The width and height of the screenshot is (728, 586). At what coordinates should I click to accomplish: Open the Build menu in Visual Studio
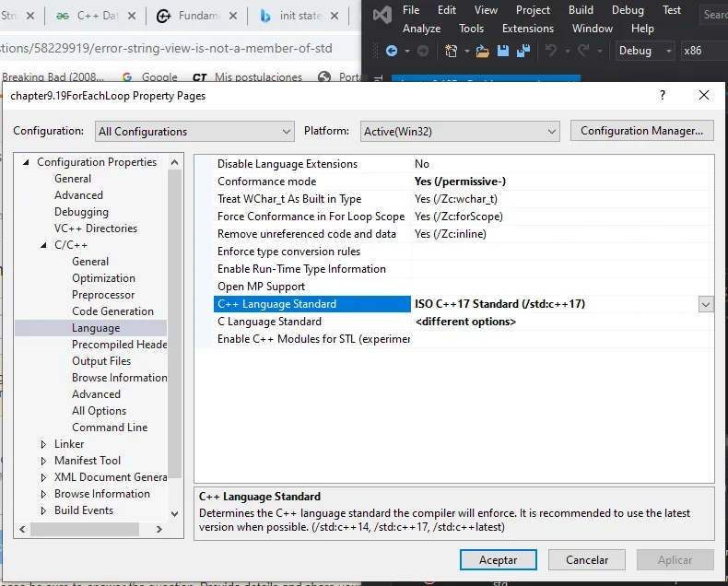click(581, 10)
